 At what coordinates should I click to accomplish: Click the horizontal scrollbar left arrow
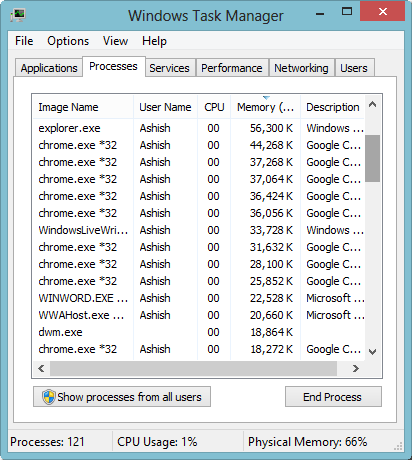click(x=41, y=368)
